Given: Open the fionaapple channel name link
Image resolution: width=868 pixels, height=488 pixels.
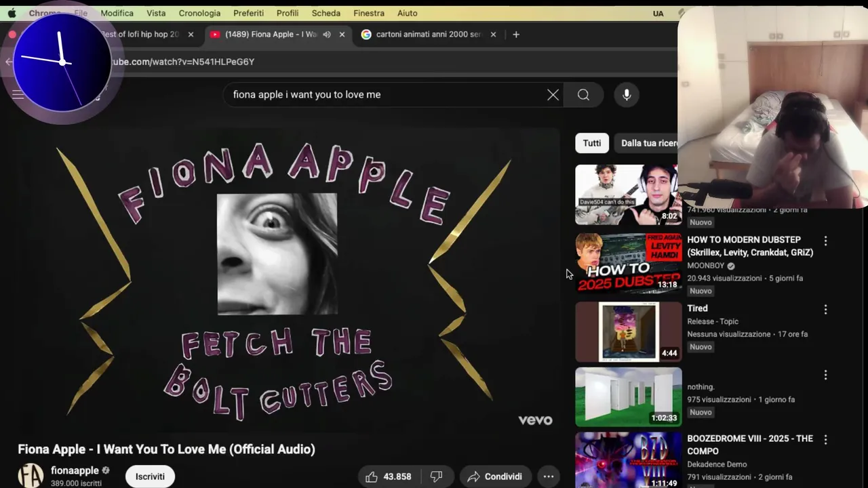Looking at the screenshot, I should tap(75, 470).
